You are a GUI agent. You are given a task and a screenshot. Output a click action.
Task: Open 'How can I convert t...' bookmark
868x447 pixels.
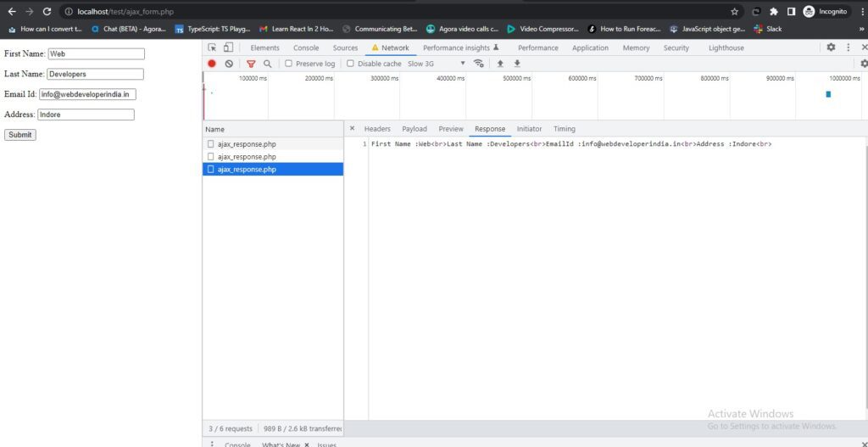pos(46,29)
